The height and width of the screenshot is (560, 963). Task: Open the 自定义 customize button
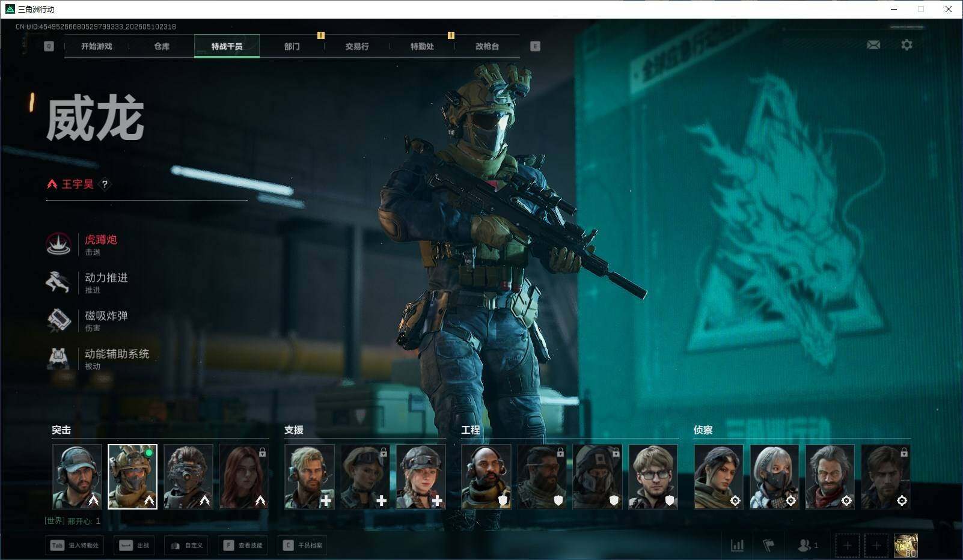click(x=186, y=545)
